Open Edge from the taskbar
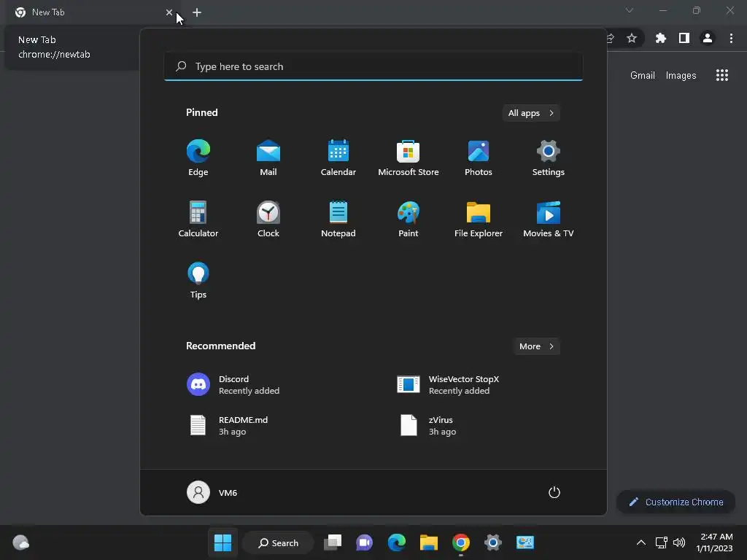The width and height of the screenshot is (747, 560). 396,542
